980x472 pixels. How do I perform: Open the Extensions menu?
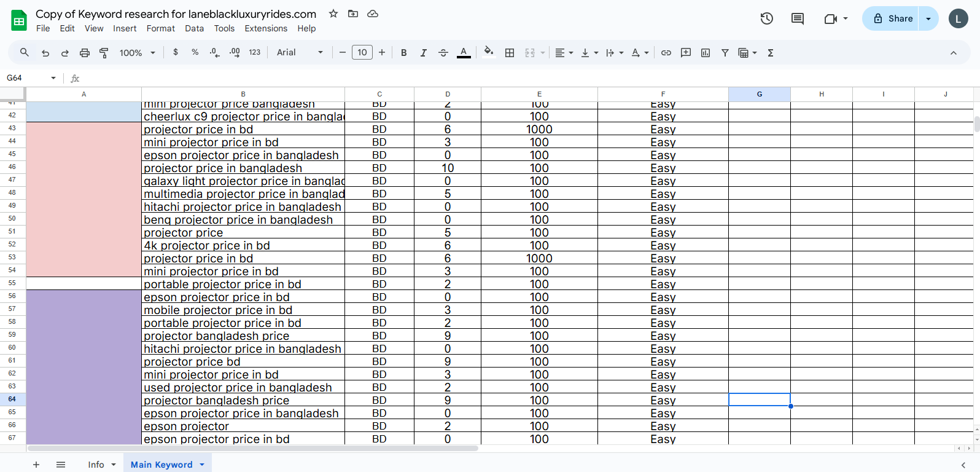265,28
